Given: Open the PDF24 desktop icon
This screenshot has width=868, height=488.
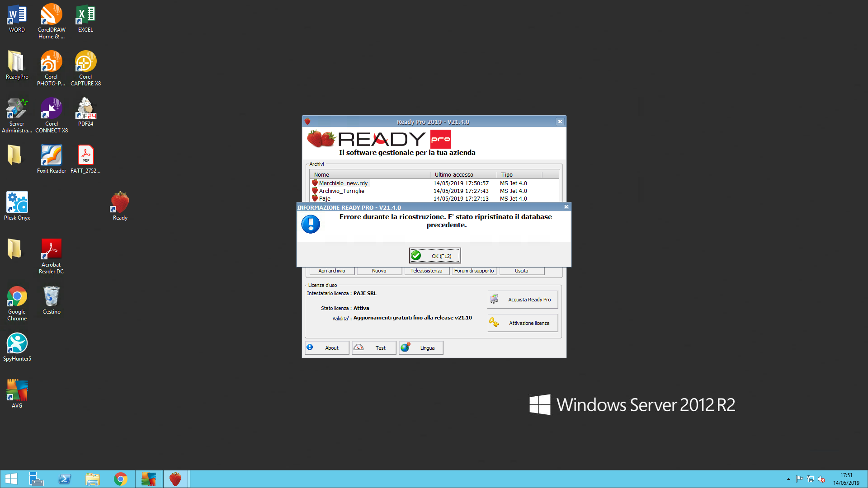Looking at the screenshot, I should 85,113.
